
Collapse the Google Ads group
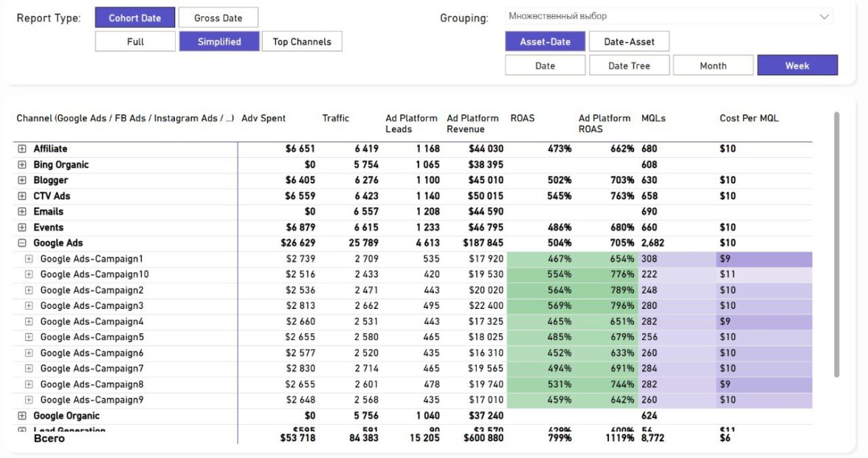click(22, 243)
